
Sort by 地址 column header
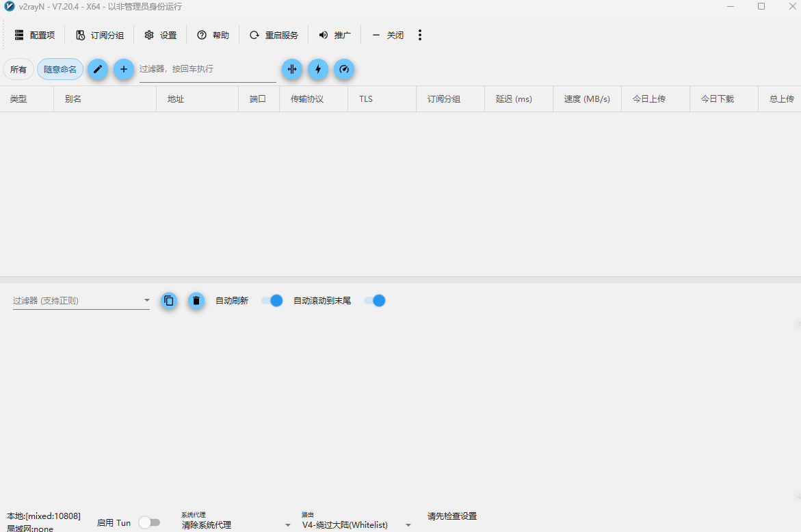pyautogui.click(x=197, y=99)
